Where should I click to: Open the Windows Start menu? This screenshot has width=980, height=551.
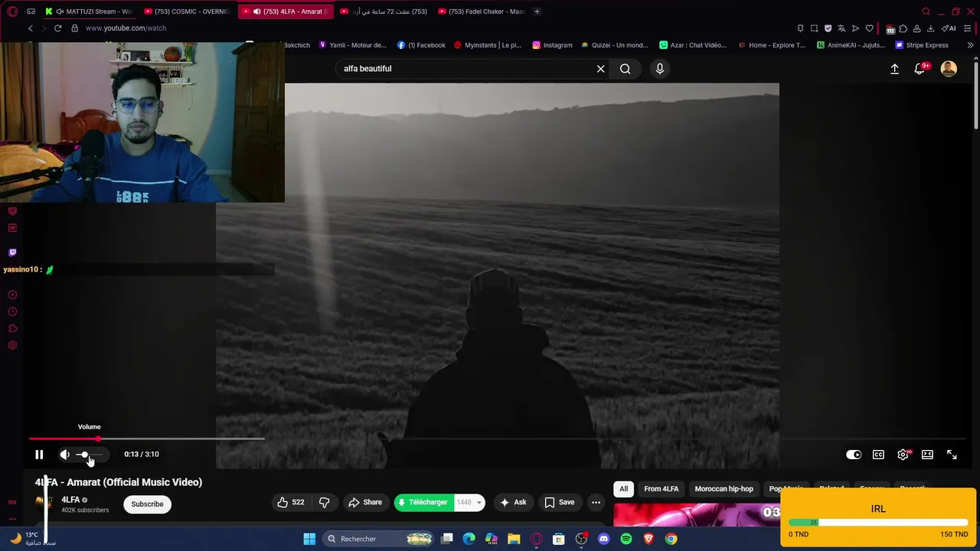(309, 539)
